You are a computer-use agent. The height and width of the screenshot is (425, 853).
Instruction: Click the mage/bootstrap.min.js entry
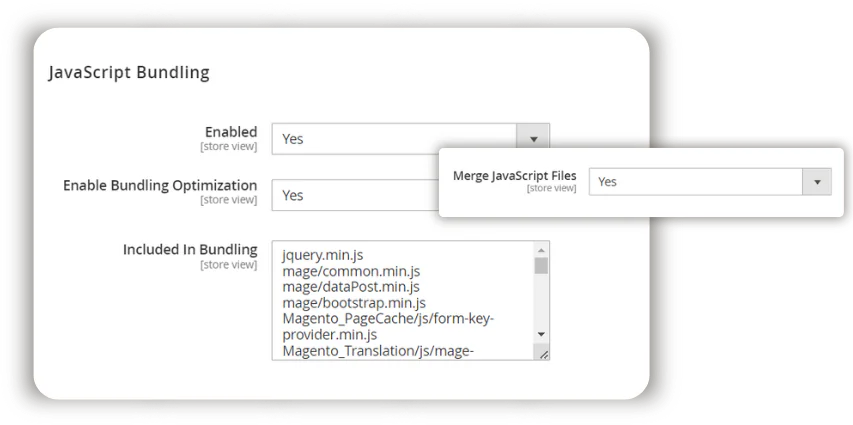354,303
